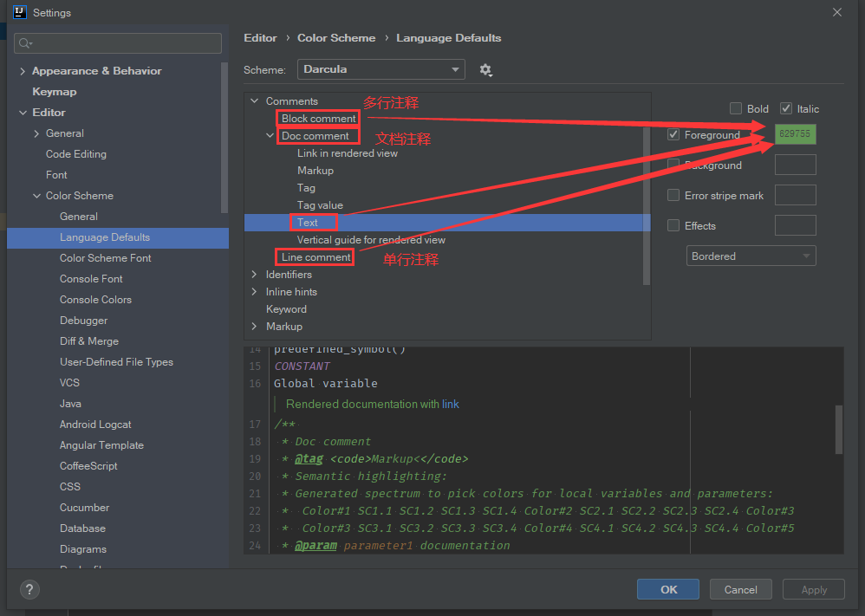Open the Effects color swatch
This screenshot has height=616, width=865.
pyautogui.click(x=795, y=225)
